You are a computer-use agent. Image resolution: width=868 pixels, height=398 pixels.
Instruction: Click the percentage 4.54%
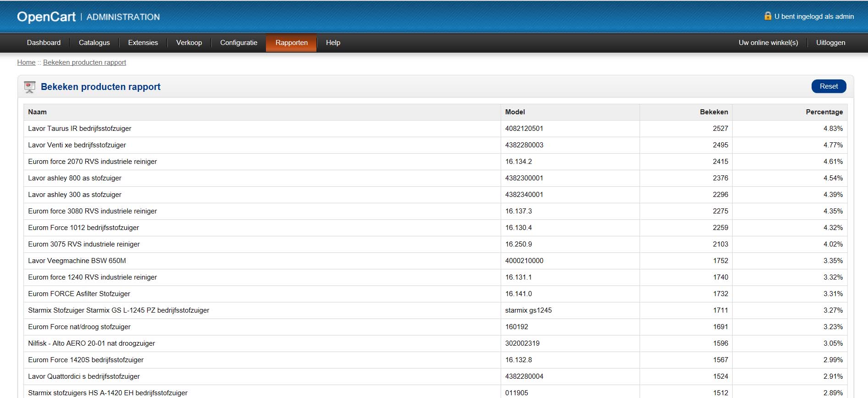click(833, 178)
